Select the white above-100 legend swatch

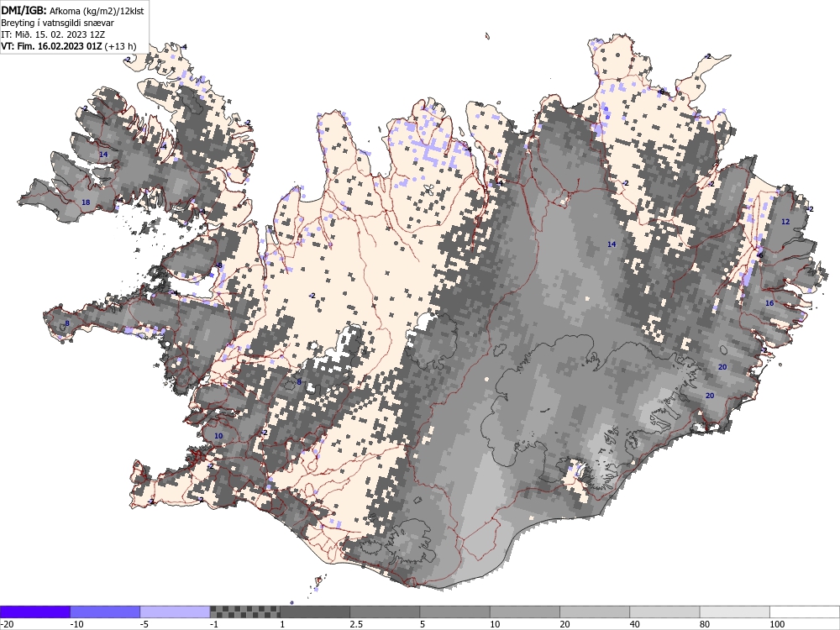point(805,612)
